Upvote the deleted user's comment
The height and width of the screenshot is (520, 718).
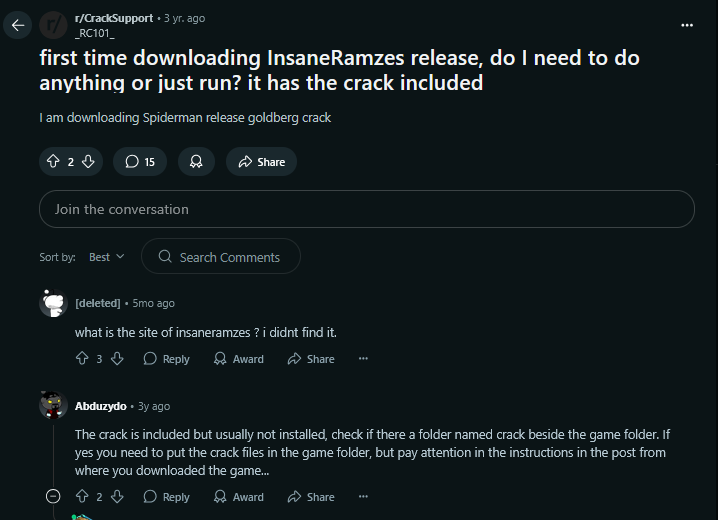(x=82, y=358)
